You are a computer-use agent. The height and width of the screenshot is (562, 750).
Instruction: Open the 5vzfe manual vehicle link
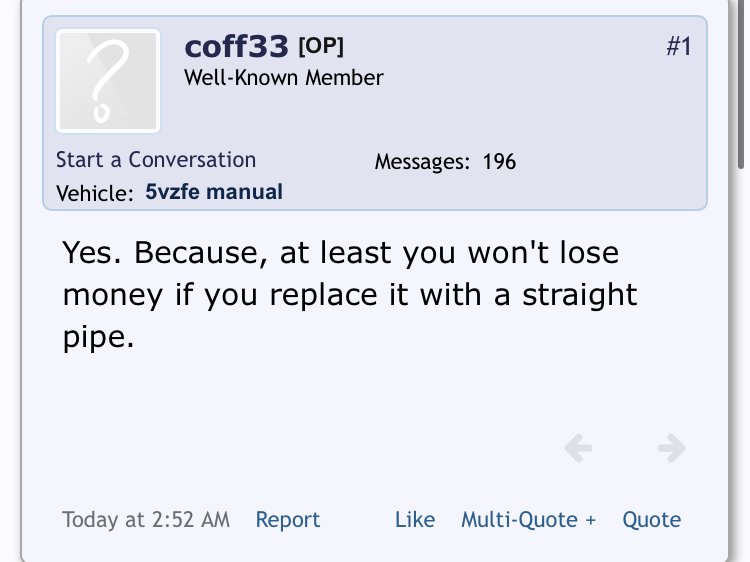coord(214,192)
